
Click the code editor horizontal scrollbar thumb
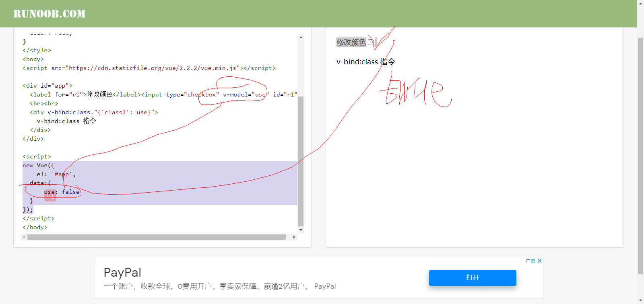[x=157, y=237]
